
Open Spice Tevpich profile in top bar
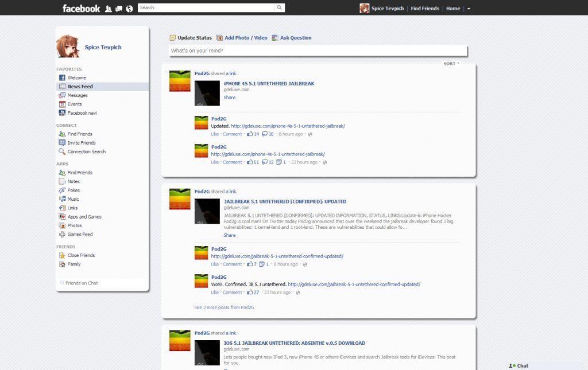(x=382, y=8)
